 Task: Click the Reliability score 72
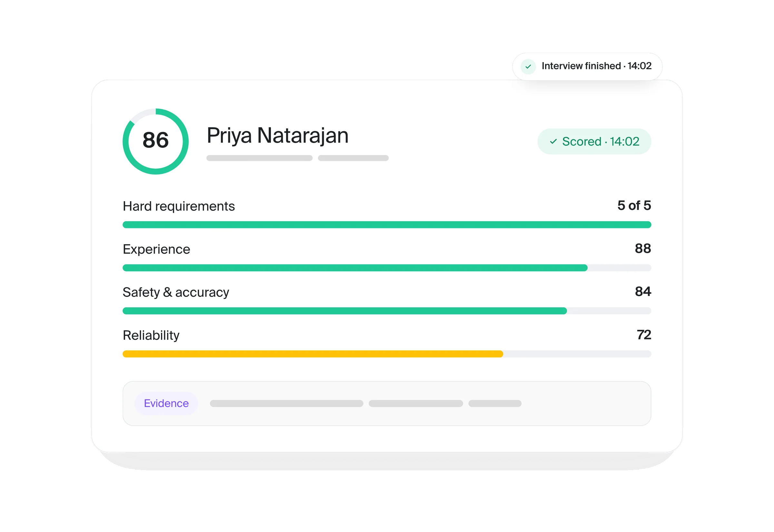(x=644, y=334)
